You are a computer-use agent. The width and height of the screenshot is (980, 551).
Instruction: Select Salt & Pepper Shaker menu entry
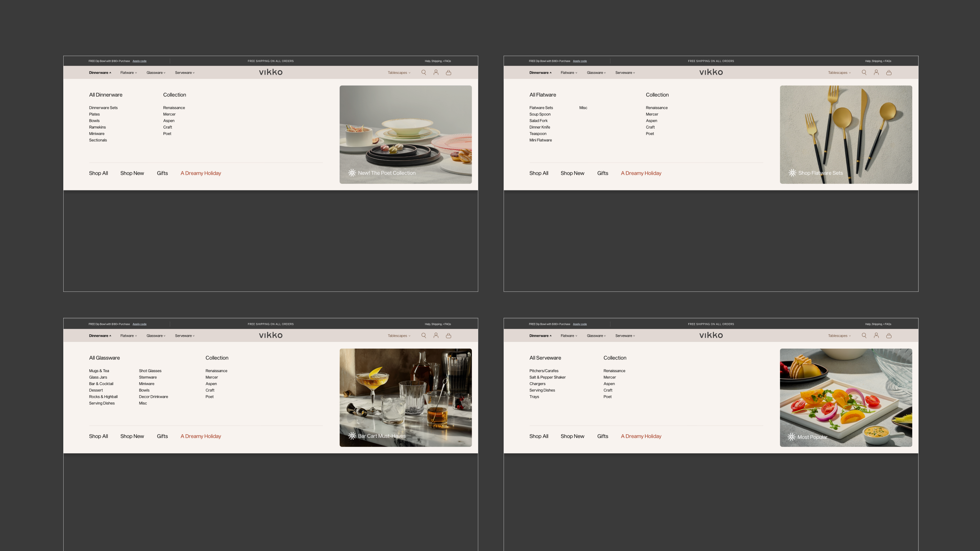(x=547, y=377)
